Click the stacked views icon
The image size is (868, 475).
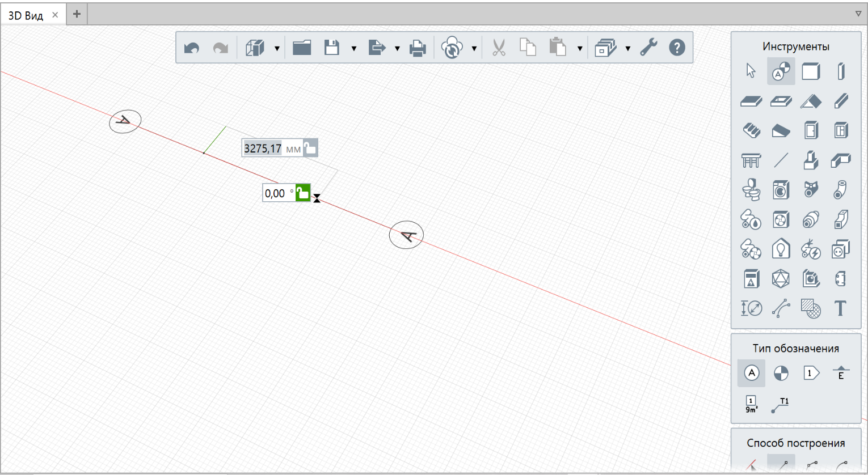click(605, 48)
